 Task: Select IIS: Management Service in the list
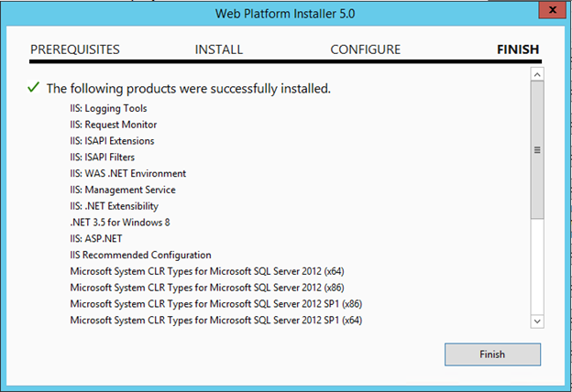[x=123, y=190]
